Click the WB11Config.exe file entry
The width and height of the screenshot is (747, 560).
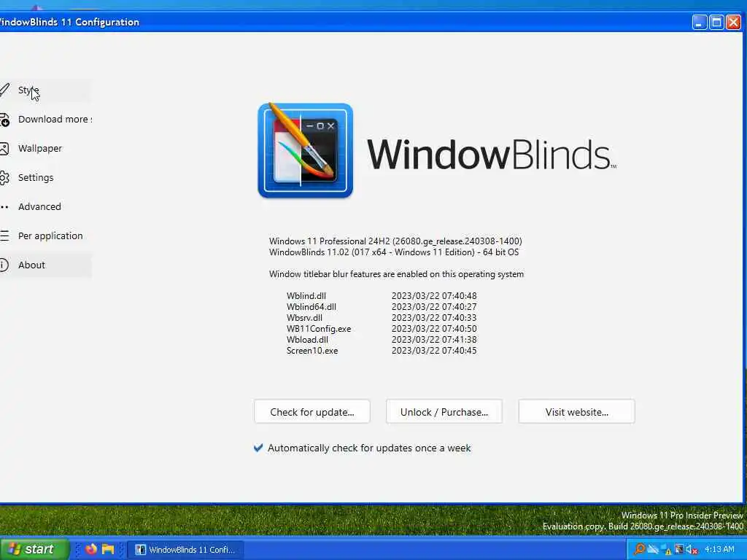319,329
